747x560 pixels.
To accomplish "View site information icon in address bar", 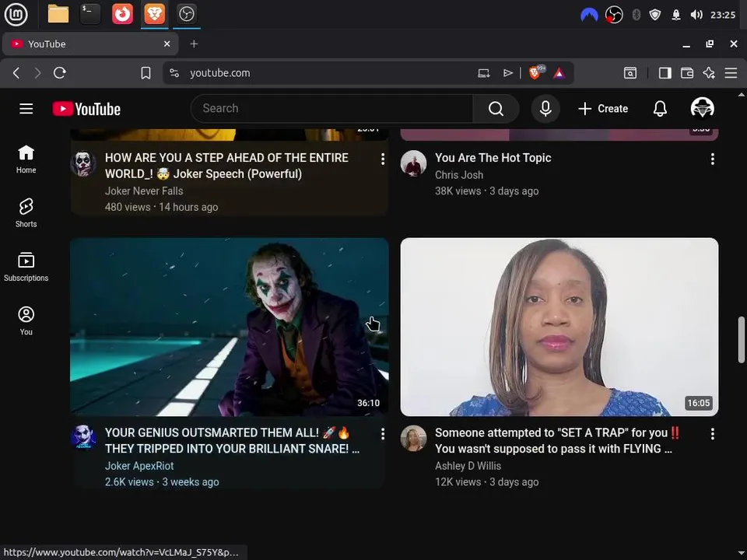I will tap(174, 73).
